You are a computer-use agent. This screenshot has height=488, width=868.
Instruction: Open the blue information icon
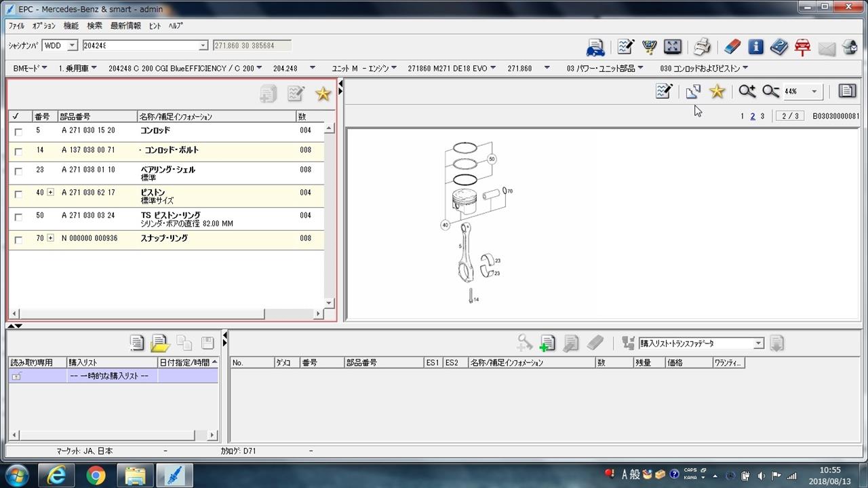pos(756,47)
